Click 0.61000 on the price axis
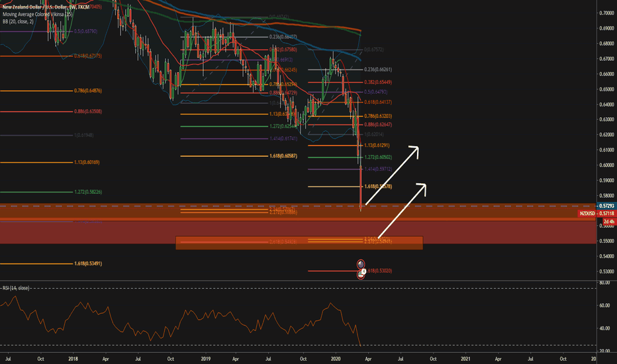Image resolution: width=617 pixels, height=364 pixels. tap(606, 150)
